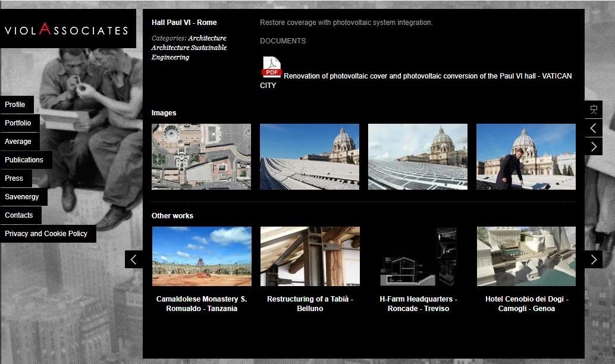Open Camaldolese Monastery S. Romualdo project thumbnail
The width and height of the screenshot is (615, 364).
coord(202,256)
